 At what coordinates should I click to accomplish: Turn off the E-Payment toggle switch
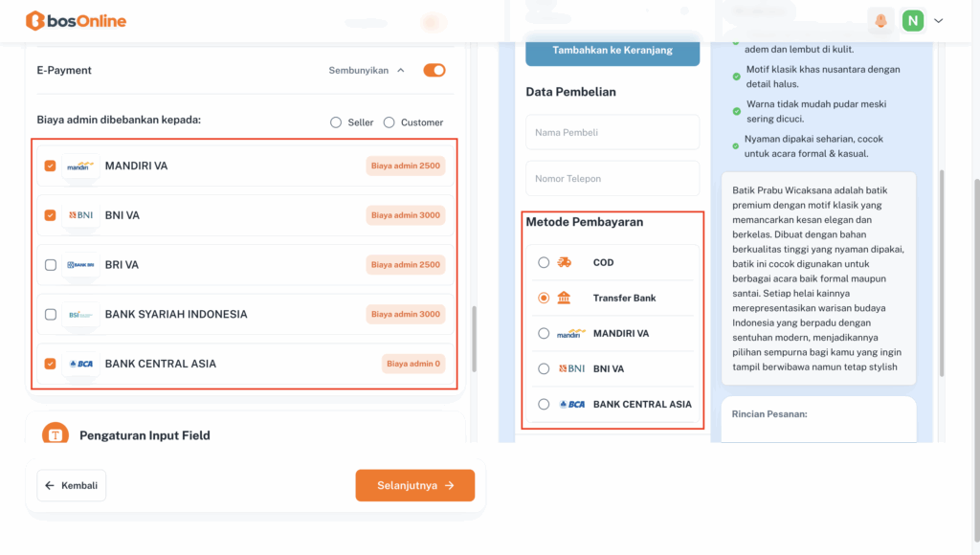[434, 70]
